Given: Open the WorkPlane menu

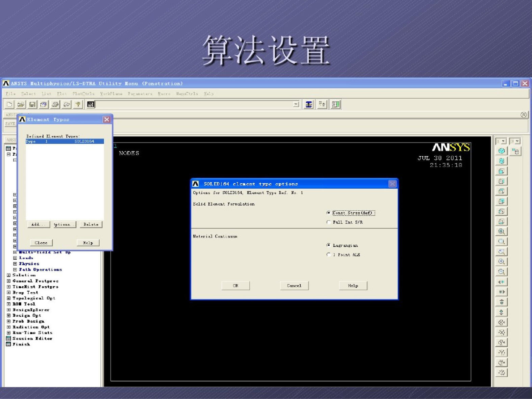Looking at the screenshot, I should click(x=111, y=94).
